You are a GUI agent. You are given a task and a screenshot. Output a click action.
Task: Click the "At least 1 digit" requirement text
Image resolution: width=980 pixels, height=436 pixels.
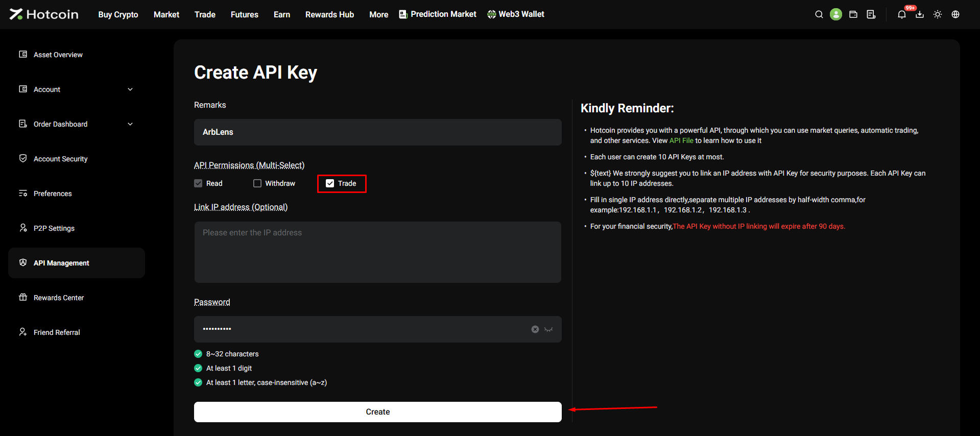click(x=229, y=368)
